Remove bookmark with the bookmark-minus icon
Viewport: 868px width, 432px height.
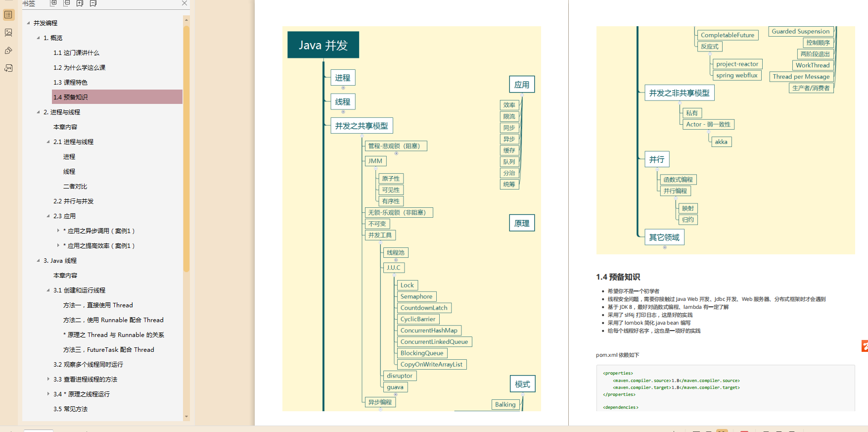(x=93, y=3)
